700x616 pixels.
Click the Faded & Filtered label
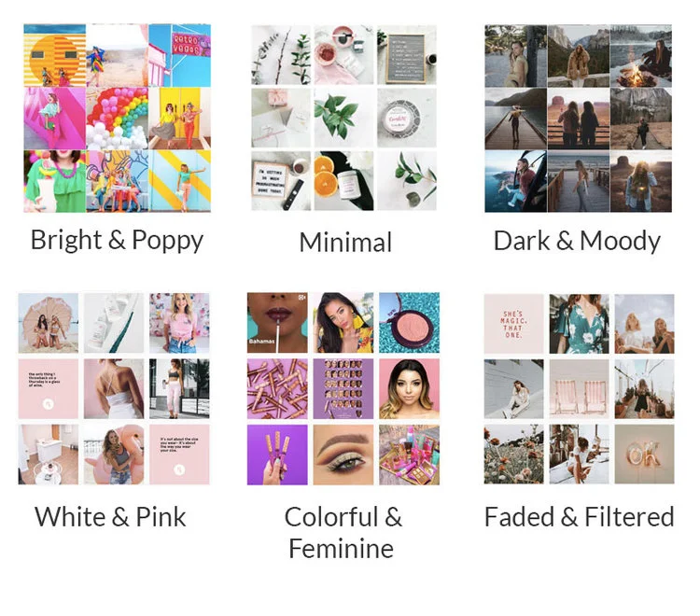pyautogui.click(x=579, y=517)
